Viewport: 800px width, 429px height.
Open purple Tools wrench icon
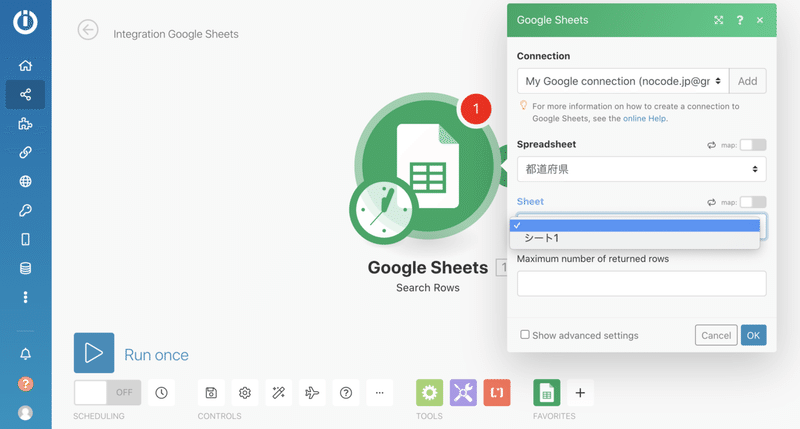pyautogui.click(x=463, y=392)
